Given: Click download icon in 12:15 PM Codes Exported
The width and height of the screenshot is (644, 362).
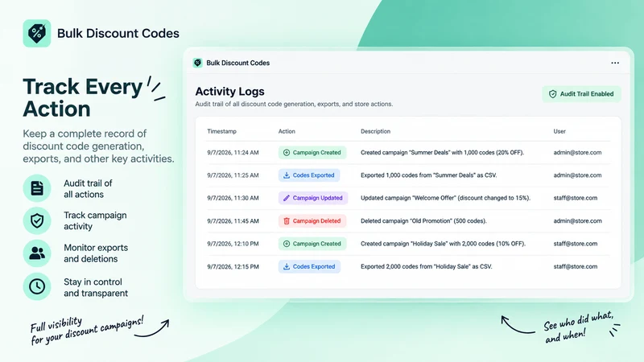Looking at the screenshot, I should 287,267.
